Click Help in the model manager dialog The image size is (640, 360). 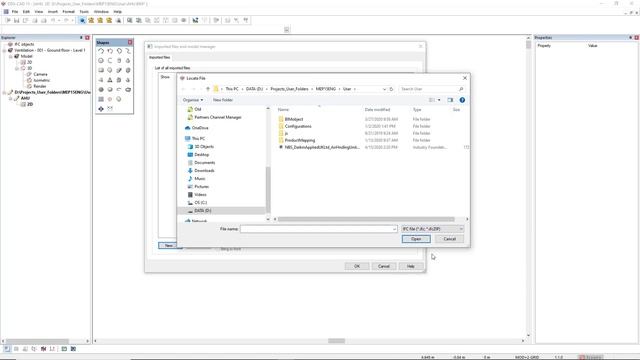(411, 266)
